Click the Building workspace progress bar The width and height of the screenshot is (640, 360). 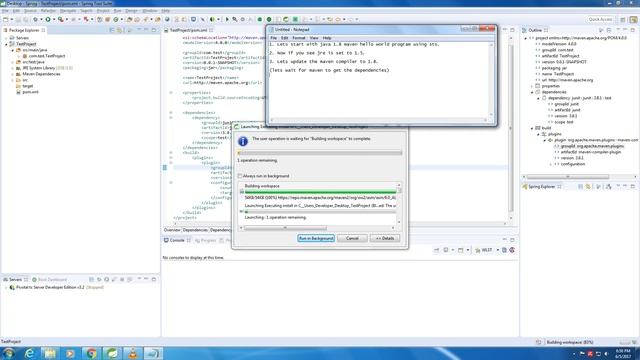coord(320,191)
